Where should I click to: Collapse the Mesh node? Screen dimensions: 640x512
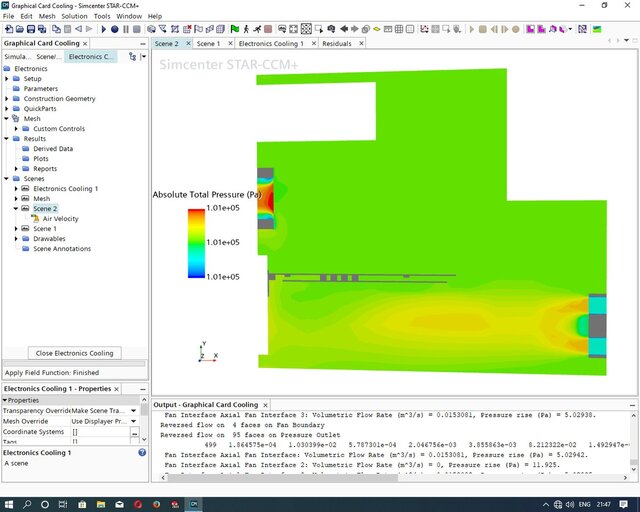click(x=7, y=118)
